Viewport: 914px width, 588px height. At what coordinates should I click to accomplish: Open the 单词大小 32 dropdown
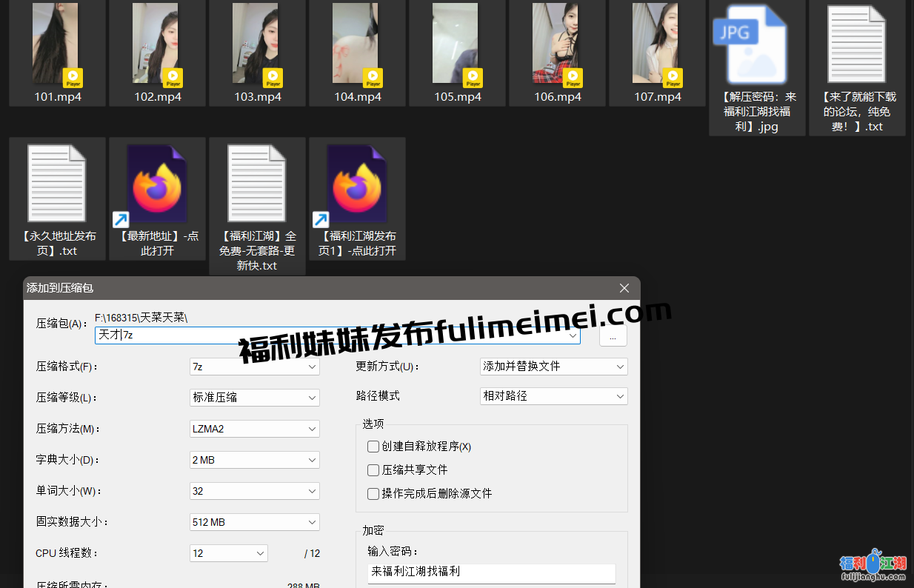[x=255, y=490]
